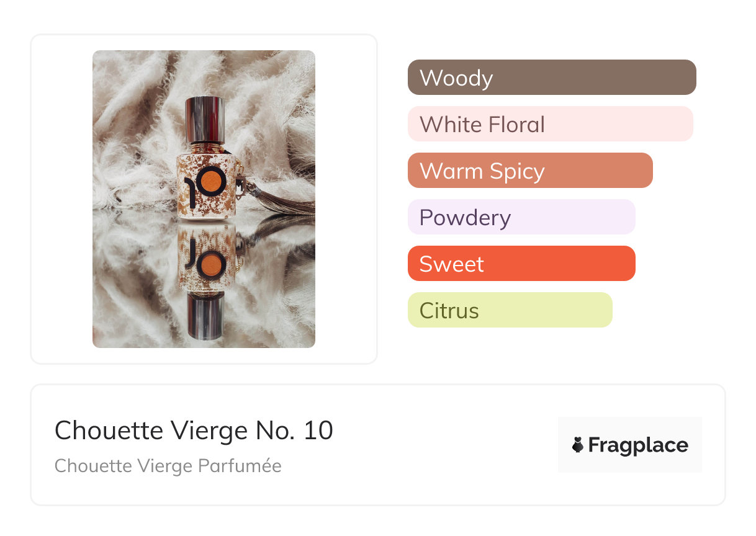Click the Chouette Vierge Parfumée brand name
756x536 pixels.
168,466
